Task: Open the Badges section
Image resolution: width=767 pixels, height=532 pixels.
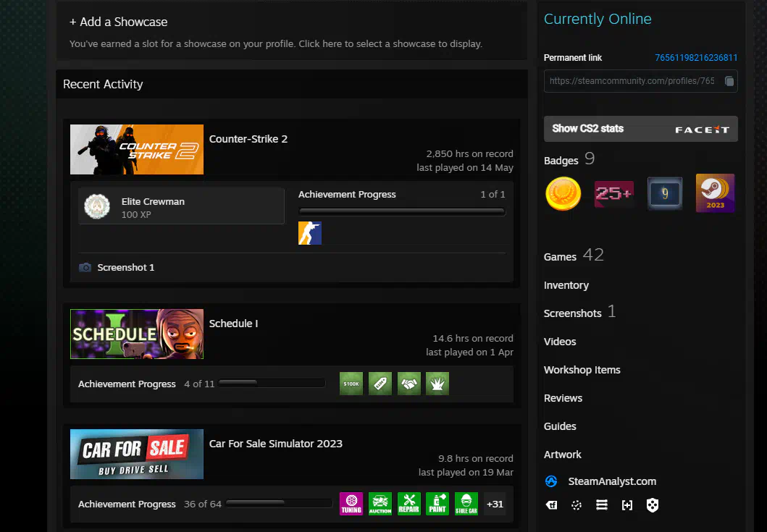Action: tap(561, 161)
